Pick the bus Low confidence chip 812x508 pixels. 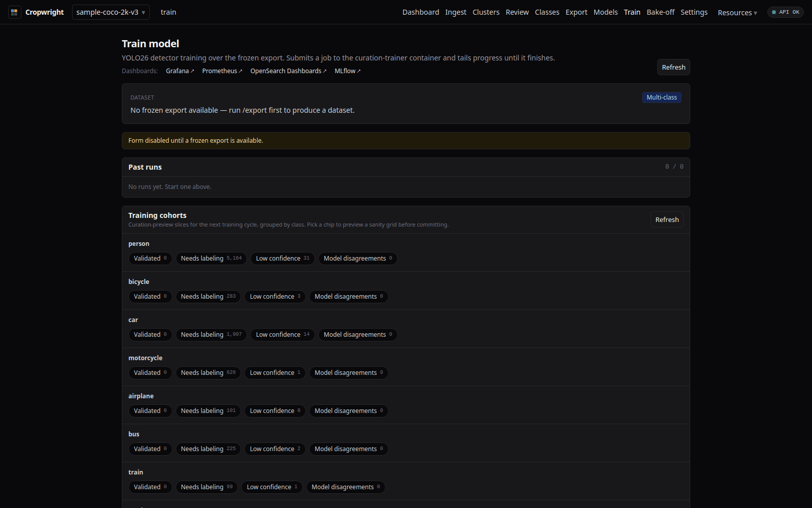[275, 449]
